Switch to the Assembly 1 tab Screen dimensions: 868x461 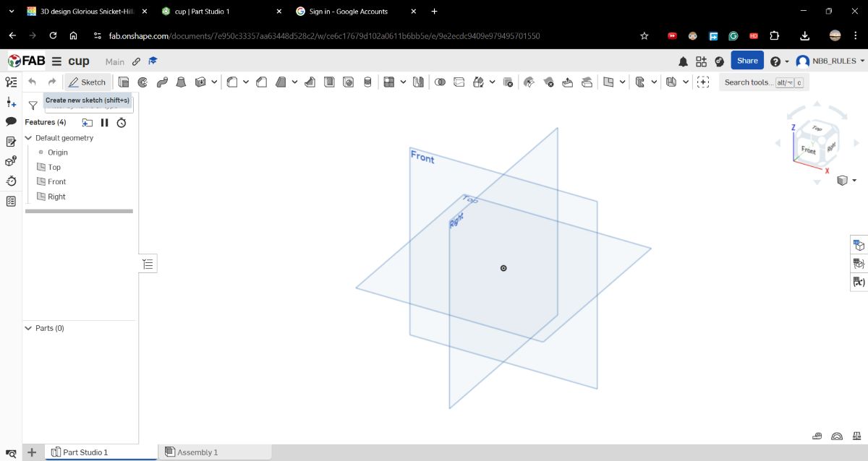tap(197, 452)
